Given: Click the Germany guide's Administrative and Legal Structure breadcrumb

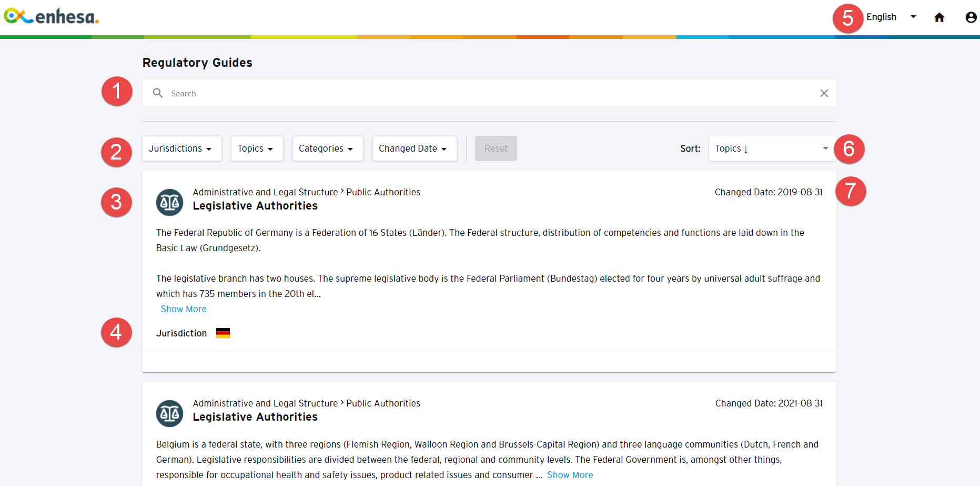Looking at the screenshot, I should coord(265,192).
